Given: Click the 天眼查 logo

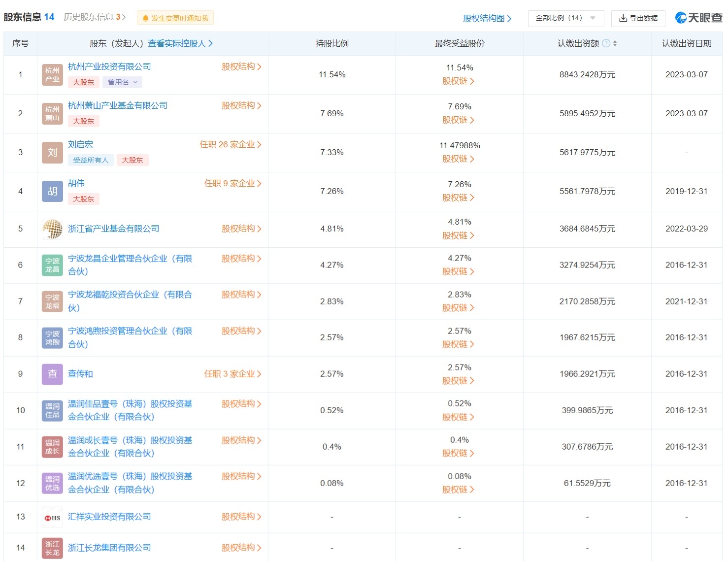Looking at the screenshot, I should 698,18.
